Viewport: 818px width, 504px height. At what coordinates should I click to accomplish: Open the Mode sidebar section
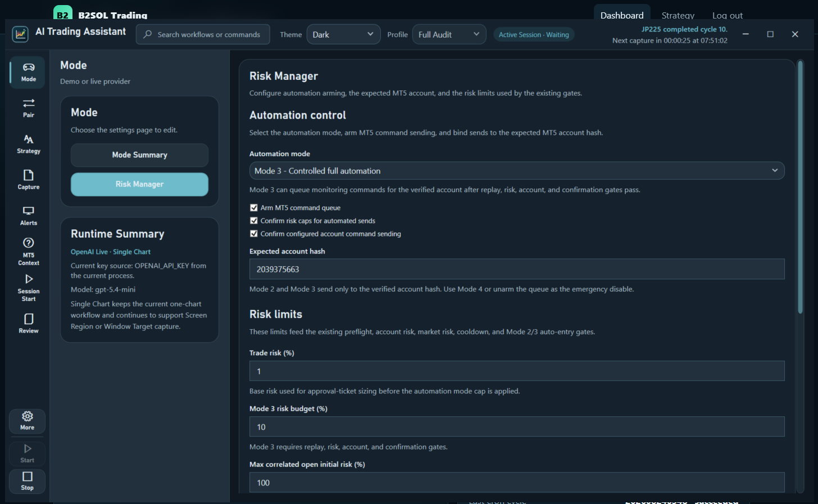coord(28,72)
